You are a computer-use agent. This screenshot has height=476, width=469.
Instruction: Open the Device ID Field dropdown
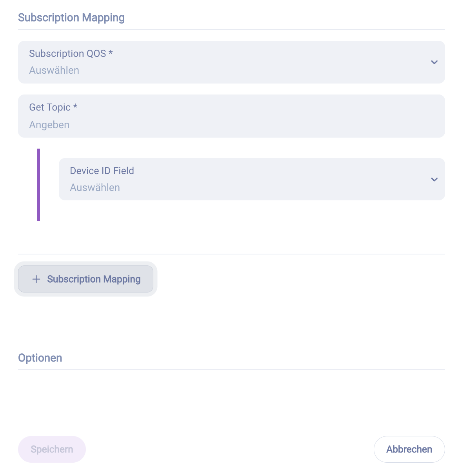(252, 179)
